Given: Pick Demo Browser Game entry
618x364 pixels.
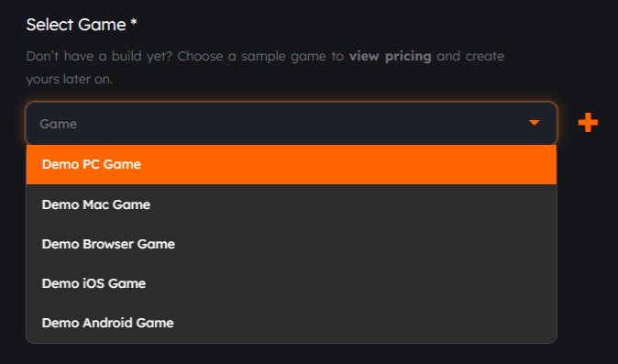Looking at the screenshot, I should [x=292, y=244].
